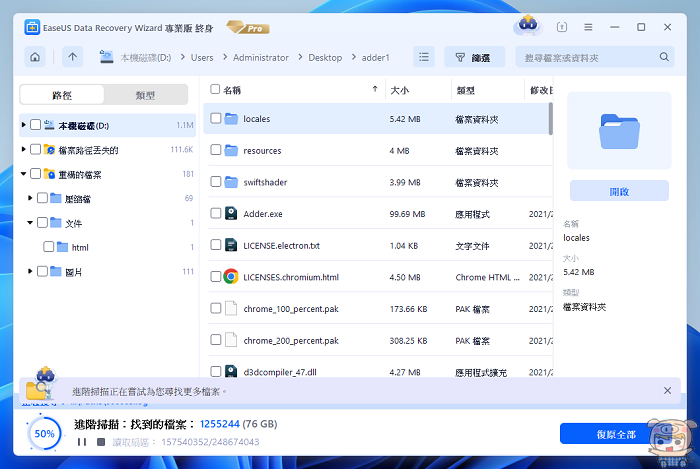Image resolution: width=700 pixels, height=469 pixels.
Task: Click the search files input field
Action: pos(600,58)
